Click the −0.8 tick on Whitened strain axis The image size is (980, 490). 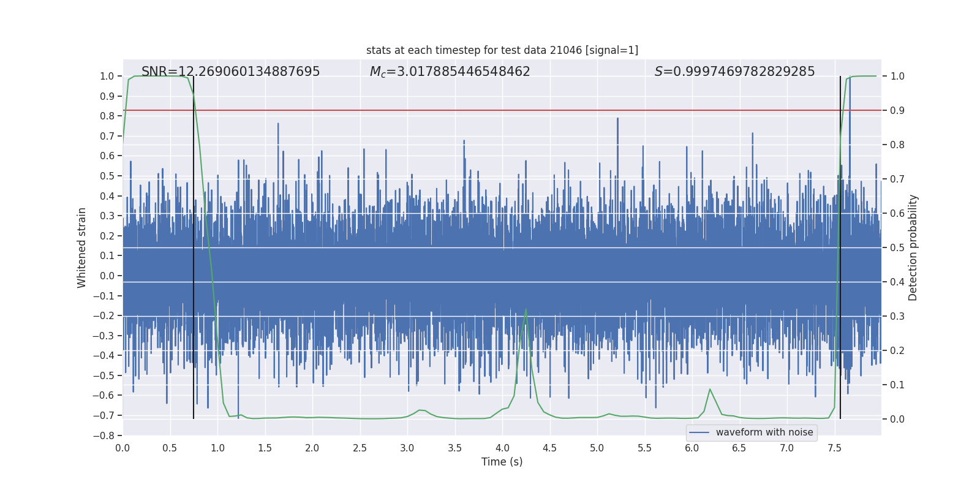104,435
